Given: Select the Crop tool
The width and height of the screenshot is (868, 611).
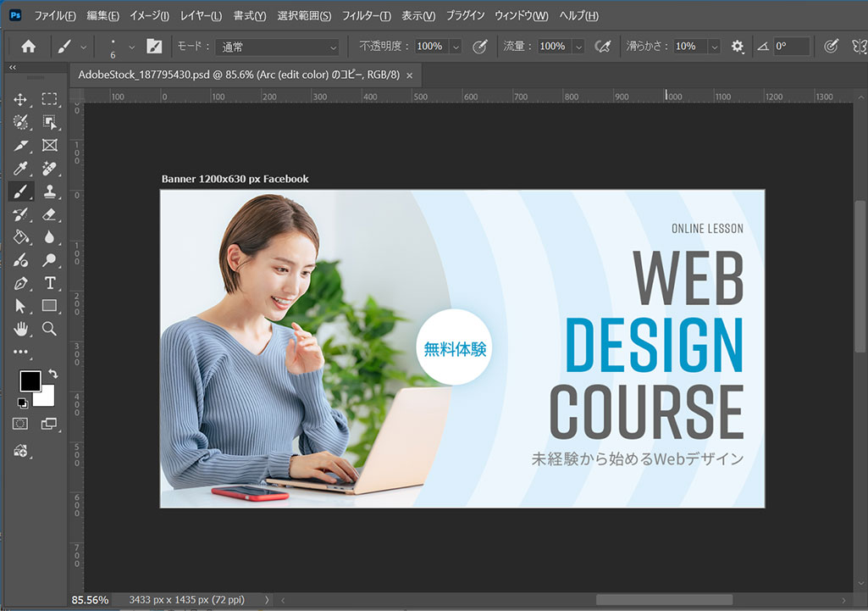Looking at the screenshot, I should tap(20, 145).
